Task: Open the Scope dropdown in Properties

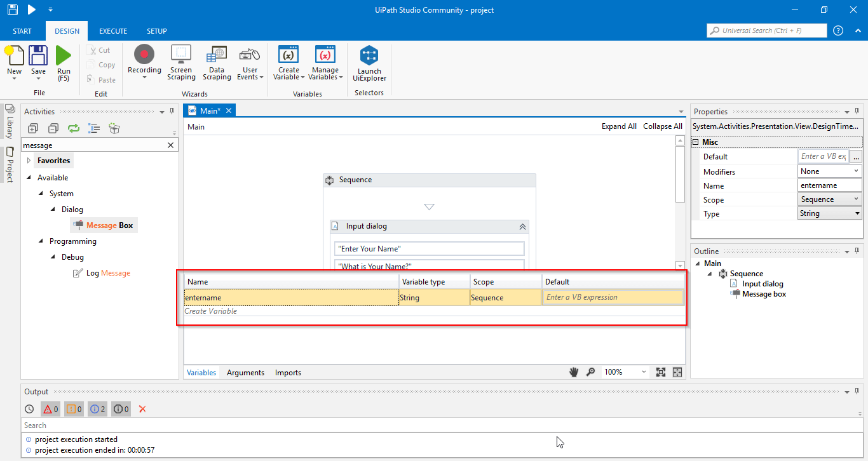Action: [856, 199]
